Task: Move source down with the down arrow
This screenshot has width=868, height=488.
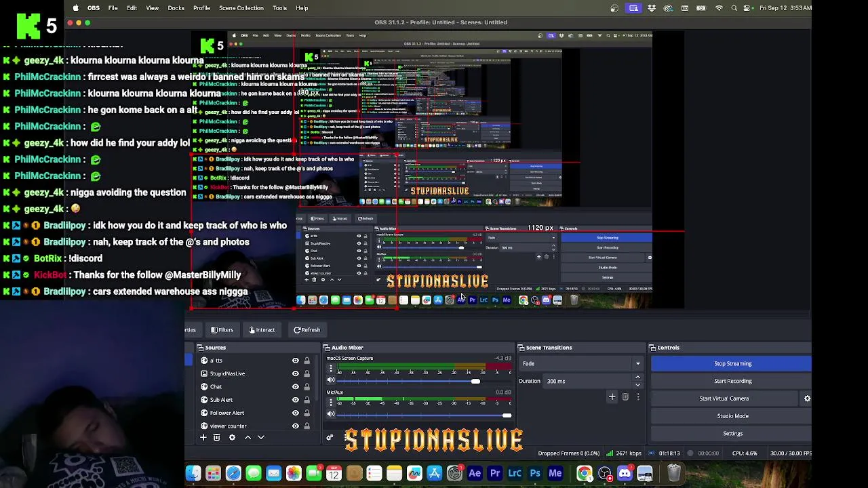Action: [x=261, y=438]
